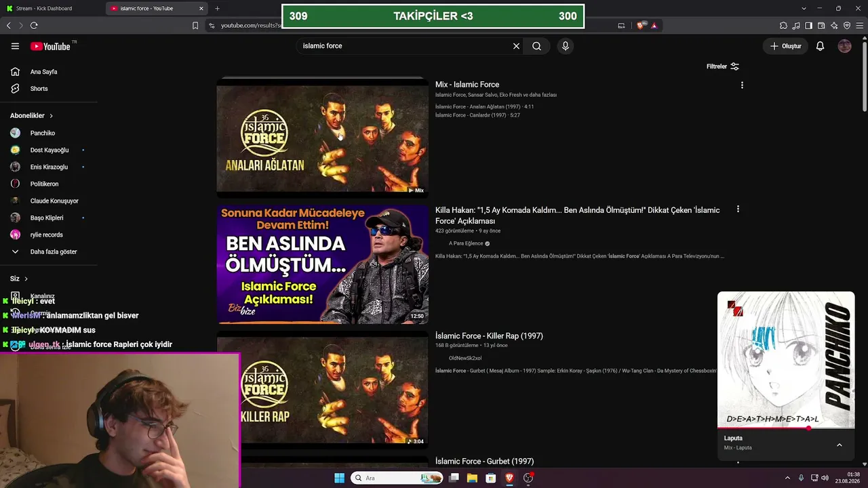Viewport: 868px width, 488px height.
Task: Open browser extensions puzzle icon
Action: (x=784, y=26)
